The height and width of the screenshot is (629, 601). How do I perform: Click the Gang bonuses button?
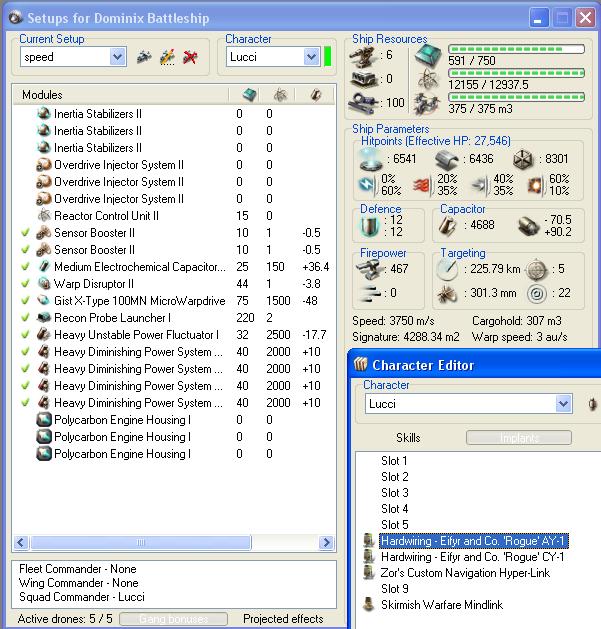pos(173,619)
